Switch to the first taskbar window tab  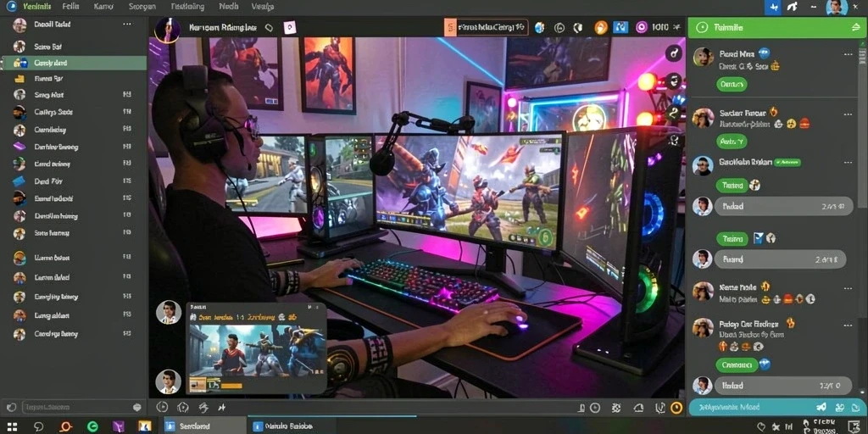[x=203, y=426]
